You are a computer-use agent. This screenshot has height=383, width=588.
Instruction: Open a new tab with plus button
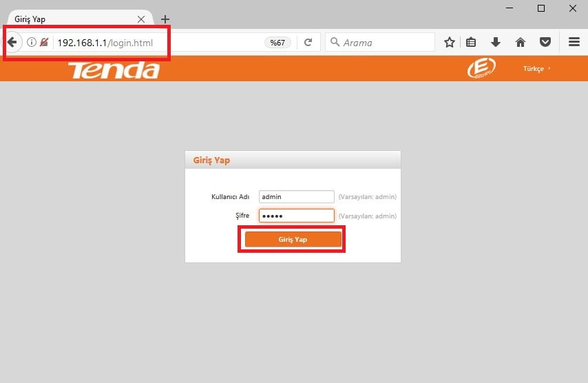pyautogui.click(x=165, y=19)
